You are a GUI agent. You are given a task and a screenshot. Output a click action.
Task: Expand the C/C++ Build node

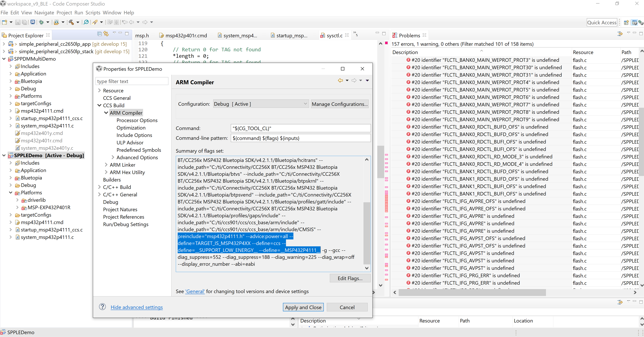click(99, 187)
